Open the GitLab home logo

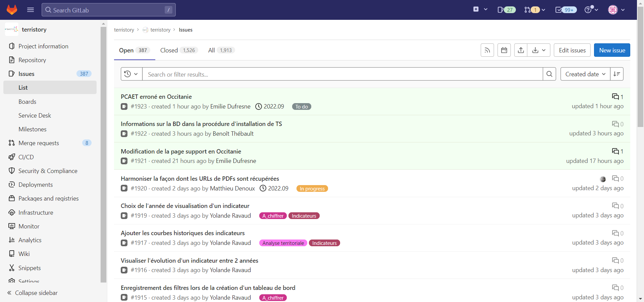coord(12,10)
